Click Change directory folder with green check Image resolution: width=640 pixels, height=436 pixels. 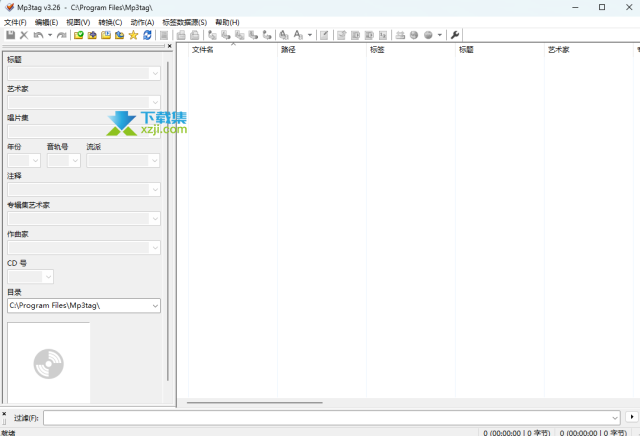79,35
